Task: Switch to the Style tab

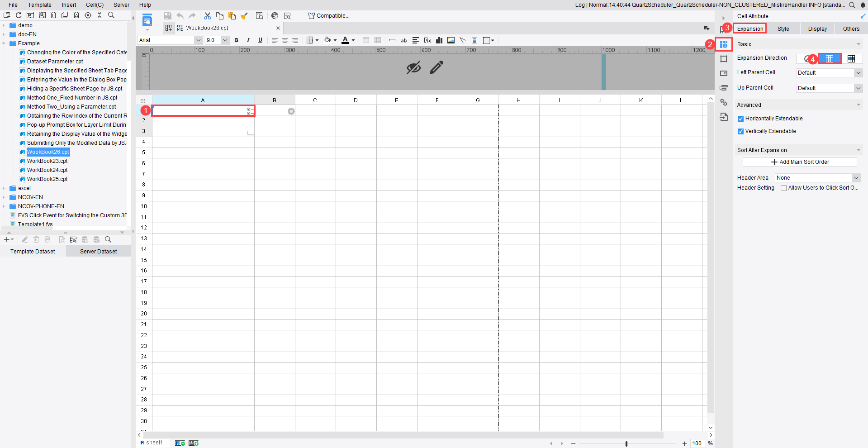Action: pyautogui.click(x=783, y=29)
